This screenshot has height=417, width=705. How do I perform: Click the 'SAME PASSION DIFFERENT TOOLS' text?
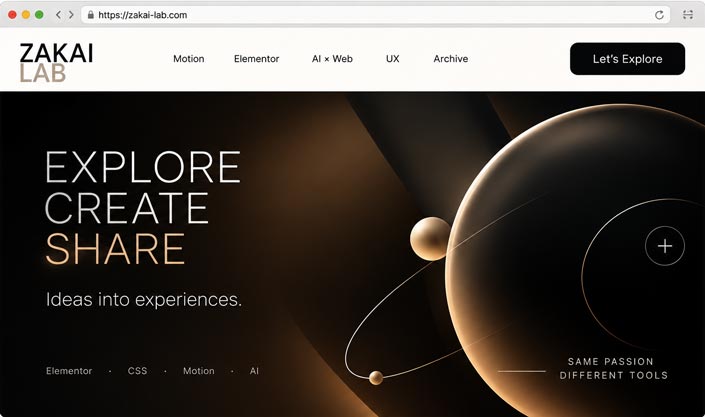[x=613, y=368]
